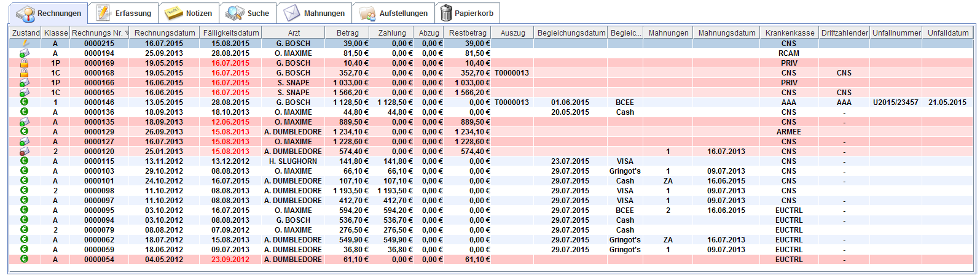The width and height of the screenshot is (980, 278).
Task: Open the Mahnungen tab
Action: (314, 13)
